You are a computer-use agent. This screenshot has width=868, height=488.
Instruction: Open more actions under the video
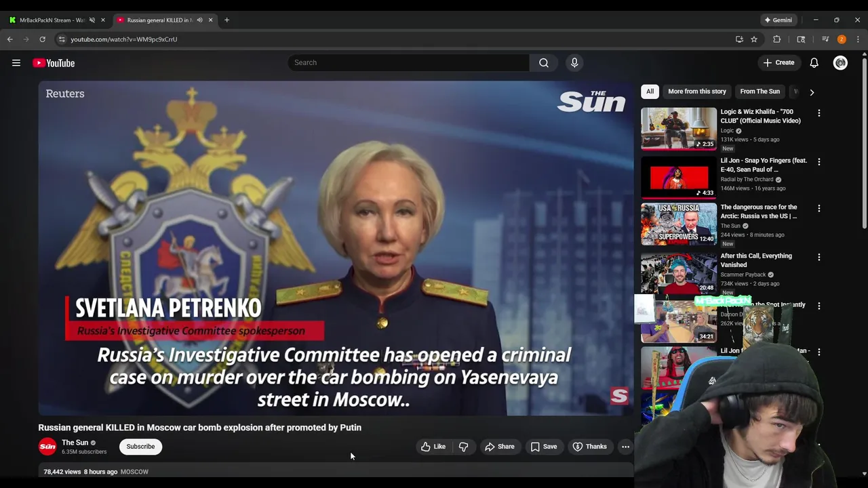pos(625,447)
